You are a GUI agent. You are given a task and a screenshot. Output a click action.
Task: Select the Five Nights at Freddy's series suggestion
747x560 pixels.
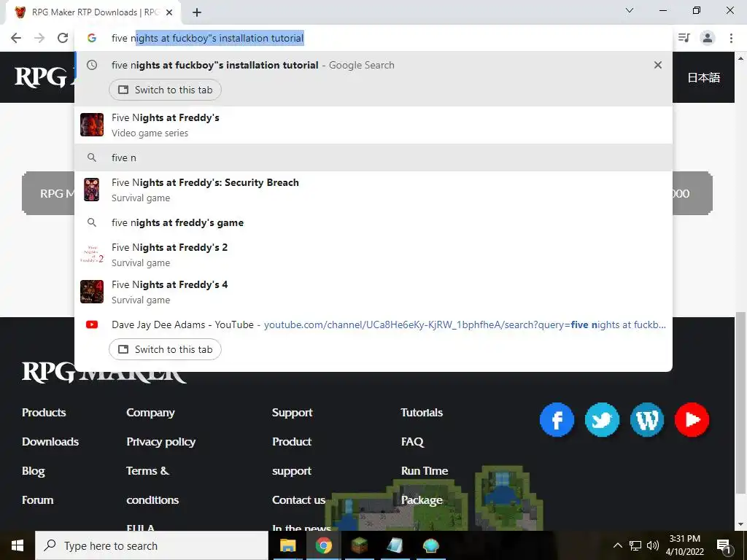tap(373, 125)
